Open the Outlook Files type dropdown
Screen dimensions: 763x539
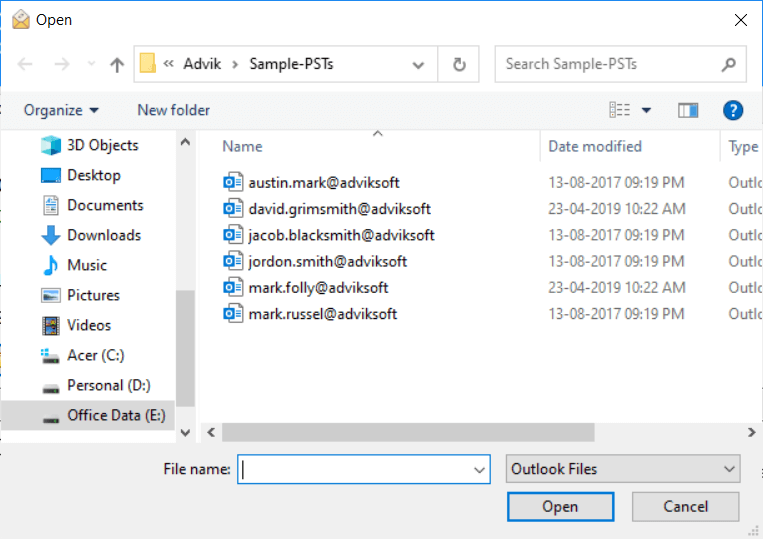point(623,469)
